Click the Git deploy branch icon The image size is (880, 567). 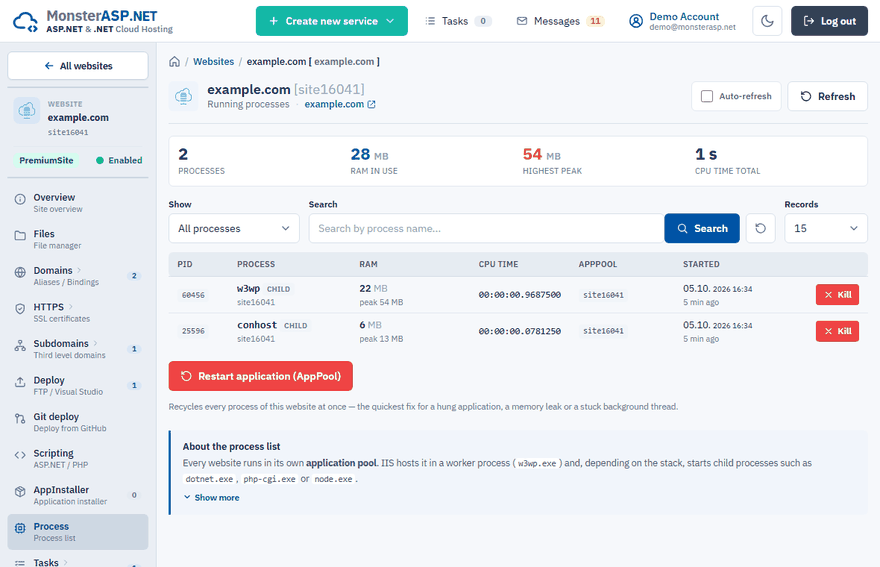tap(20, 418)
